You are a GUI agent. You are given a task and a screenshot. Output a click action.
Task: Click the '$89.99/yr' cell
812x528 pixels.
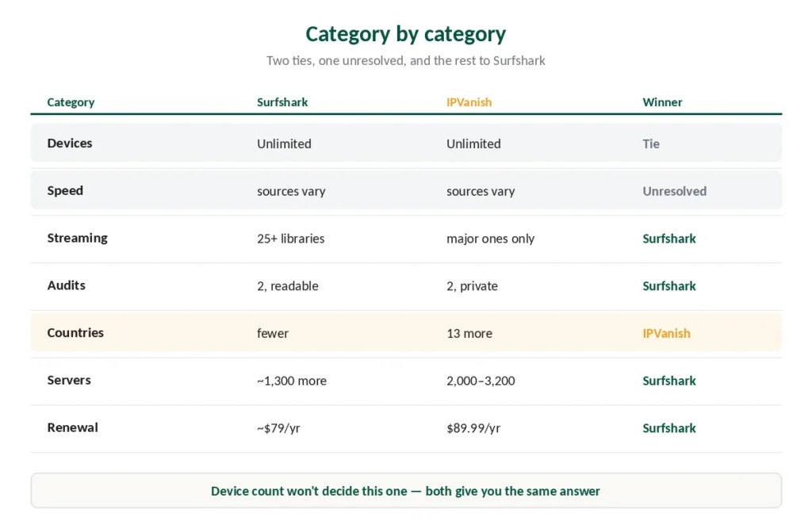[473, 428]
